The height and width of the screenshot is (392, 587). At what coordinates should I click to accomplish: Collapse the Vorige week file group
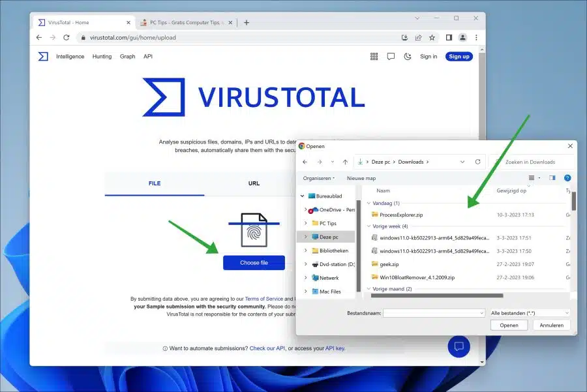tap(369, 226)
